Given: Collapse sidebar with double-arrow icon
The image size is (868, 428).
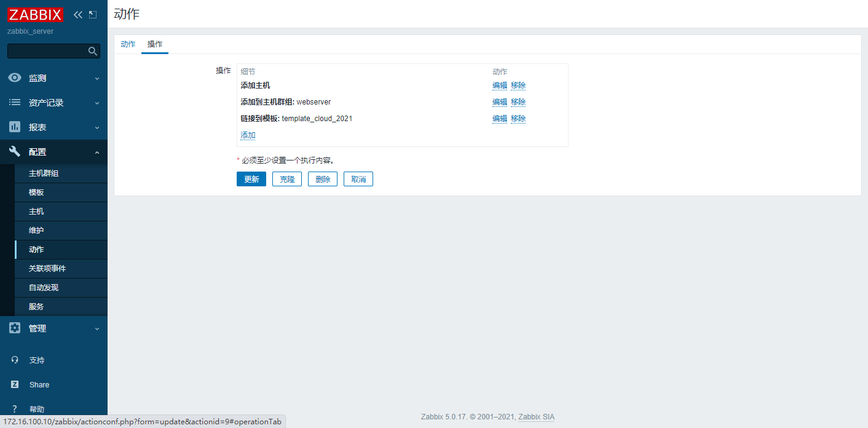Looking at the screenshot, I should point(77,15).
